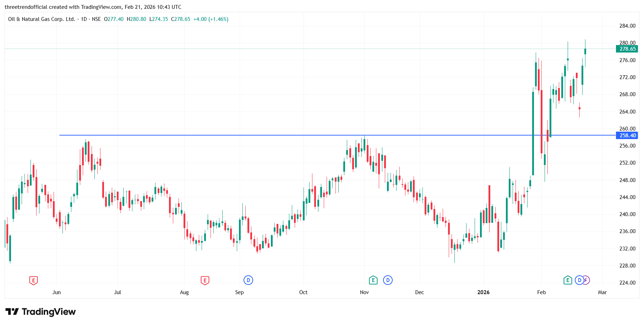Click the 260.00 price axis label
644x325 pixels.
coord(627,129)
